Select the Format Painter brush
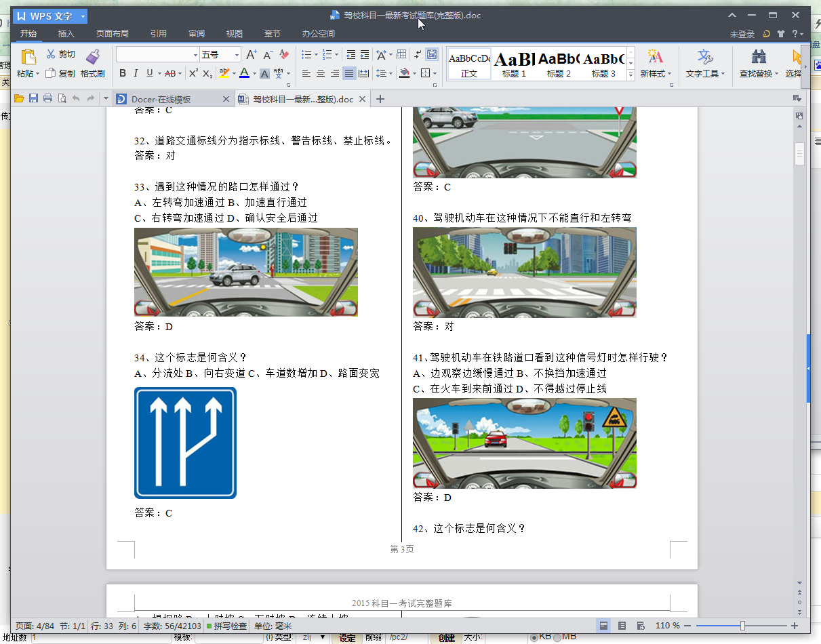 (93, 58)
